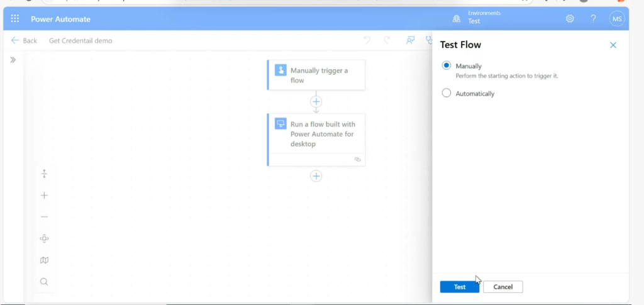
Task: Click the Power Automate title
Action: 60,19
